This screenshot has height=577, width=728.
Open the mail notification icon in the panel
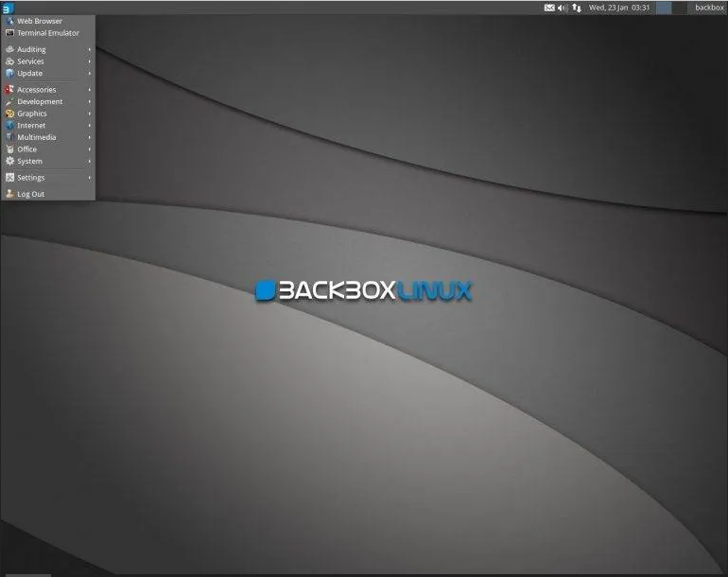549,8
